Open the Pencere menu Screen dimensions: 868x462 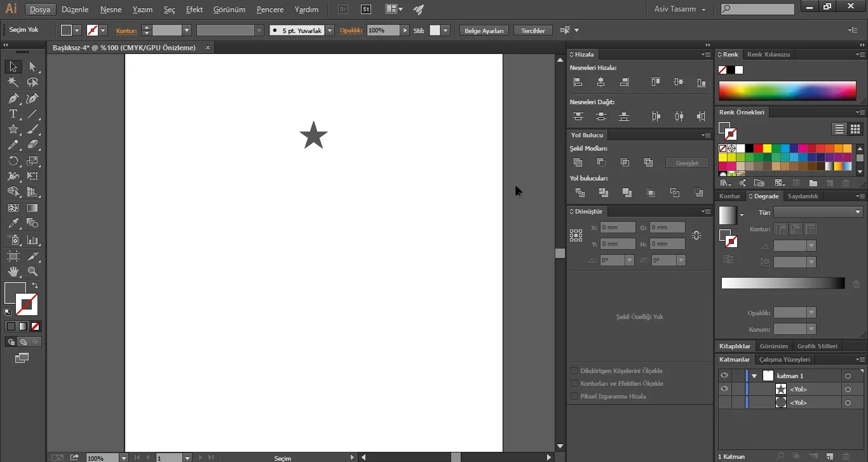pyautogui.click(x=270, y=10)
